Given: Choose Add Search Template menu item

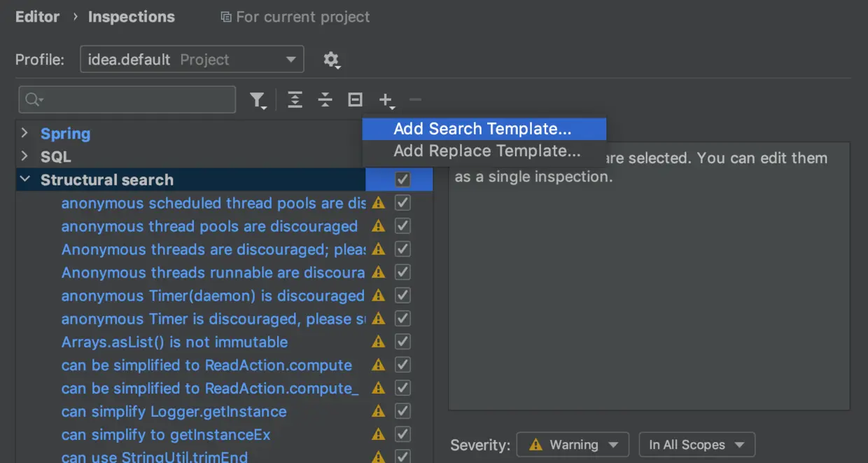Looking at the screenshot, I should (482, 129).
